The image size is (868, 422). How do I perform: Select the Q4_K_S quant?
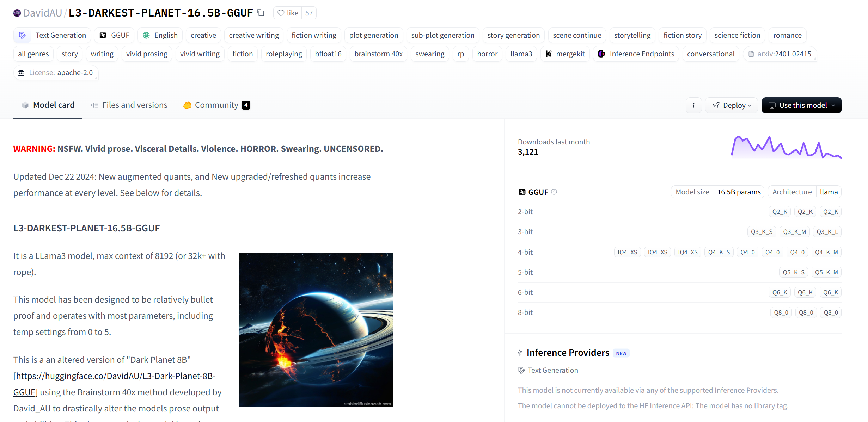tap(719, 252)
